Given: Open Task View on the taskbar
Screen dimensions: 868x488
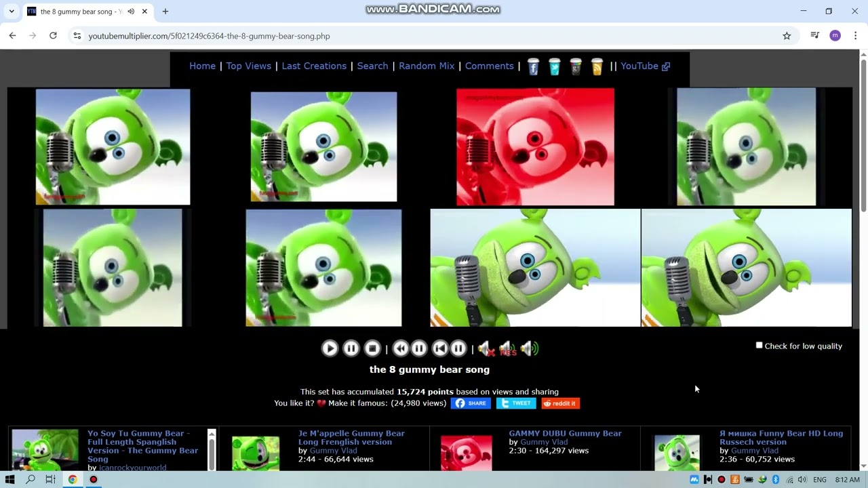Looking at the screenshot, I should [x=50, y=480].
